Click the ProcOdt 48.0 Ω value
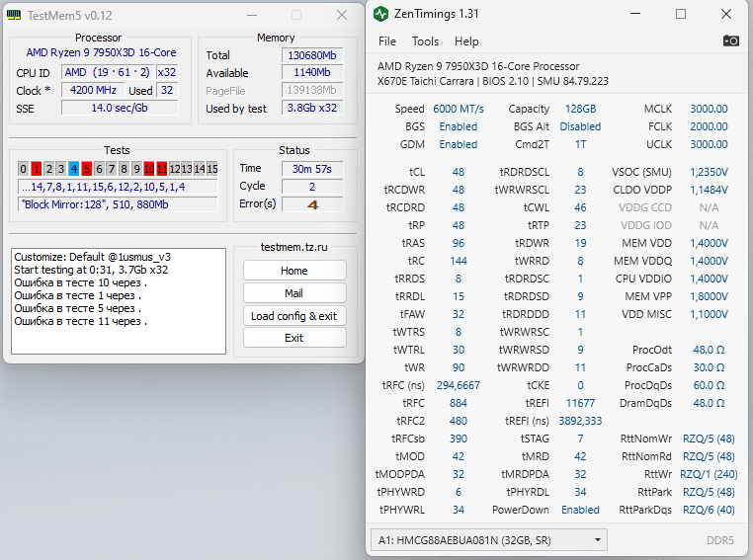The image size is (753, 560). [x=709, y=350]
